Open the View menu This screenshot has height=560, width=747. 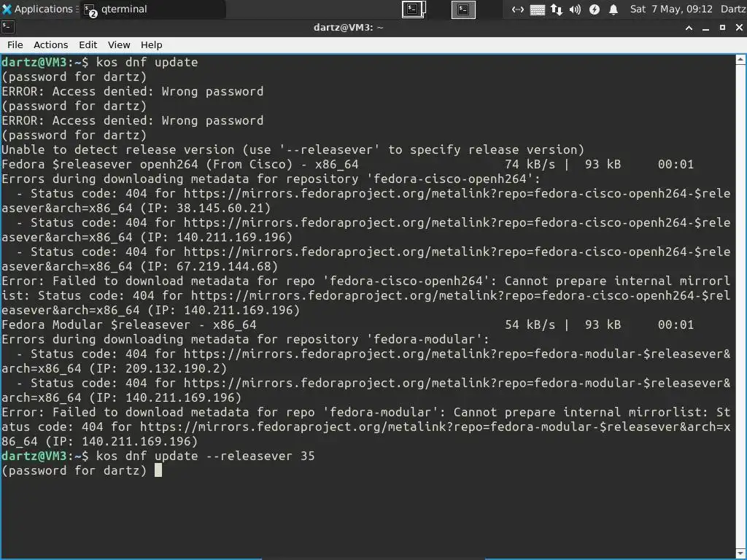click(119, 44)
